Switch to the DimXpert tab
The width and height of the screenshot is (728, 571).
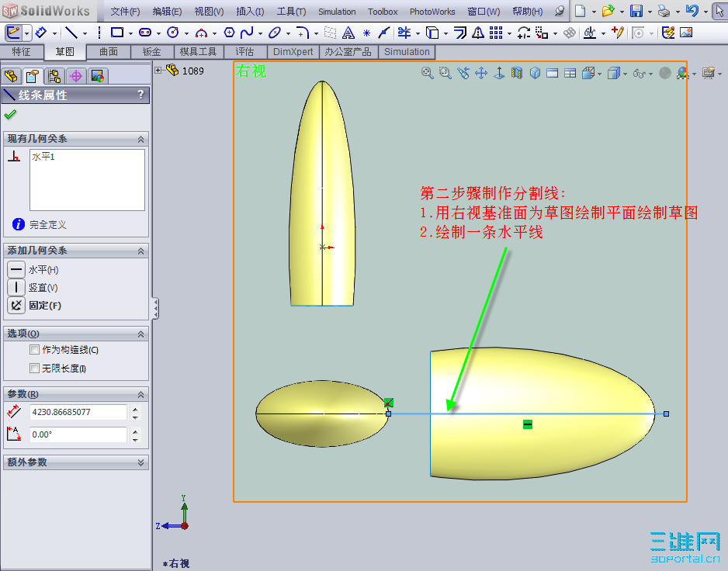pos(293,52)
